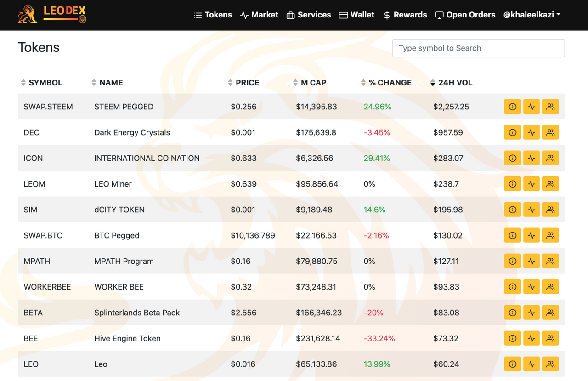Click the INTERNATIONAL CO NATION name
588x381 pixels.
pos(147,158)
